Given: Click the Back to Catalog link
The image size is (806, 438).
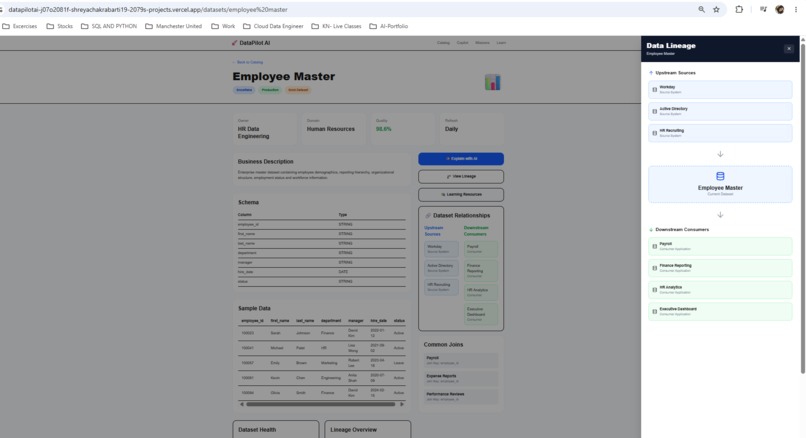Looking at the screenshot, I should [x=248, y=62].
